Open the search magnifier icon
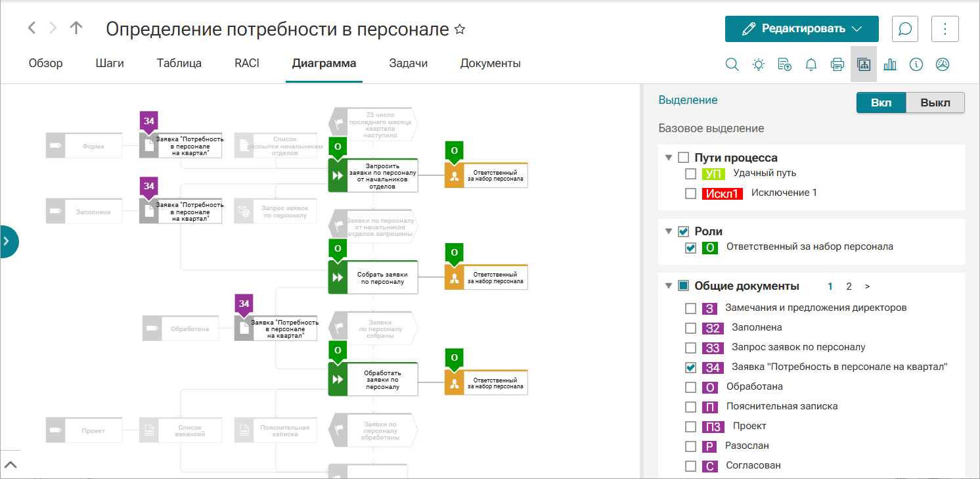The image size is (980, 479). pos(732,64)
